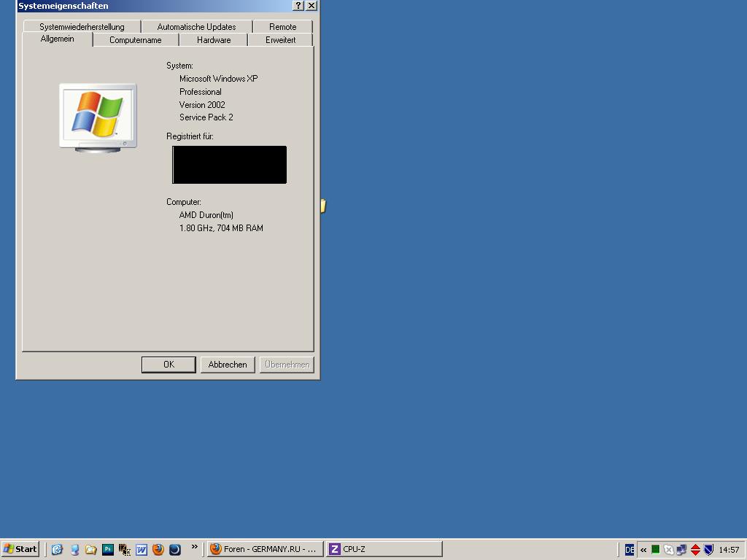Click the messenger figure quick launch icon
747x560 pixels.
(x=74, y=550)
